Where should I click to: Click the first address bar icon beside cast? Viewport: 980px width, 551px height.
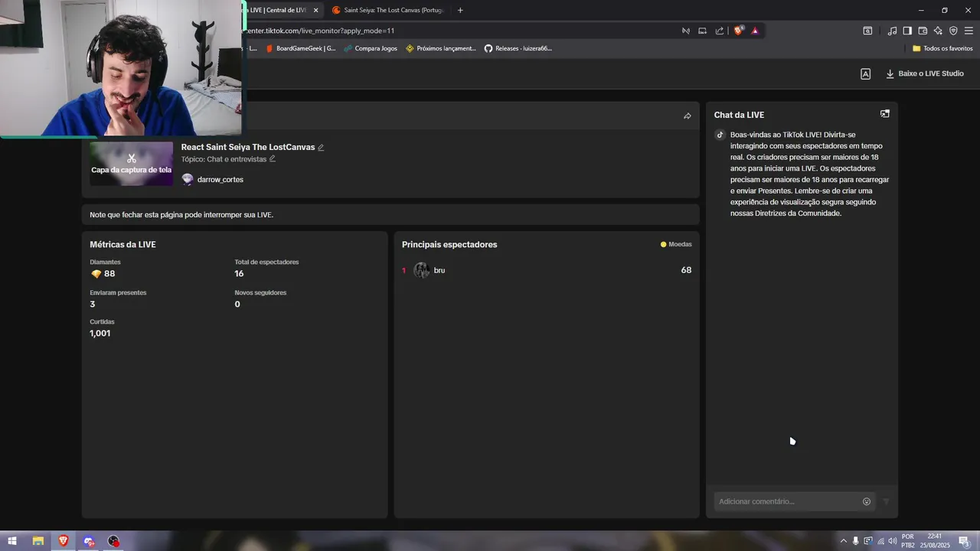(685, 31)
